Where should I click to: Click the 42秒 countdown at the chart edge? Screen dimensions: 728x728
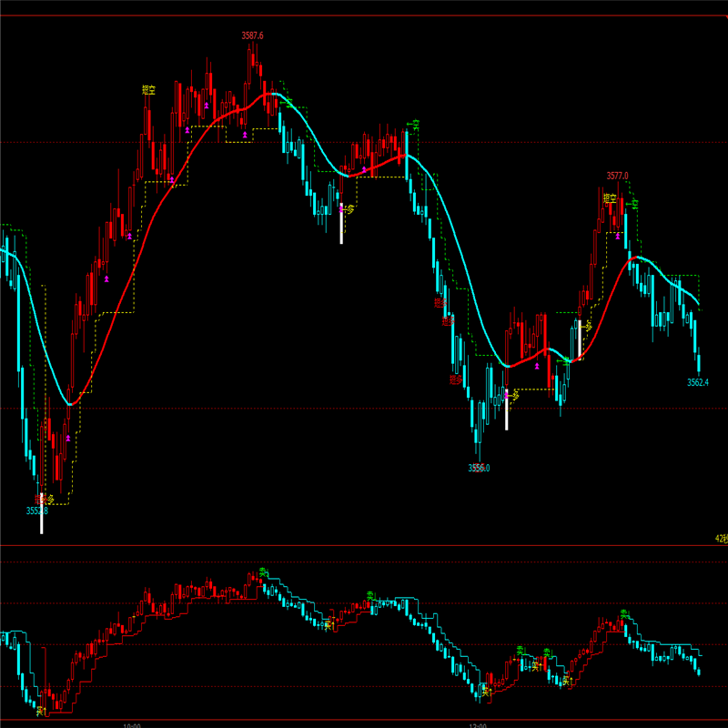722,539
